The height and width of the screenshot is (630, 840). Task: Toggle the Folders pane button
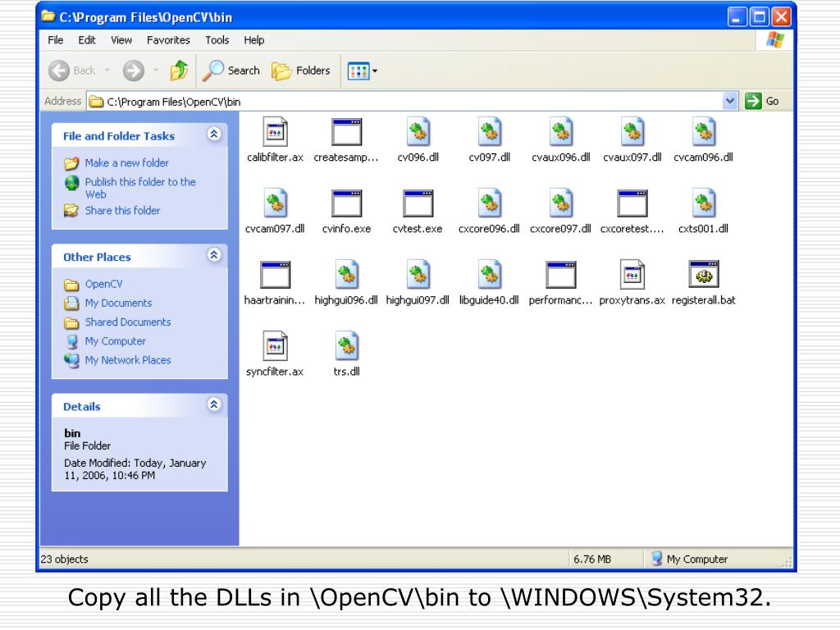(300, 71)
